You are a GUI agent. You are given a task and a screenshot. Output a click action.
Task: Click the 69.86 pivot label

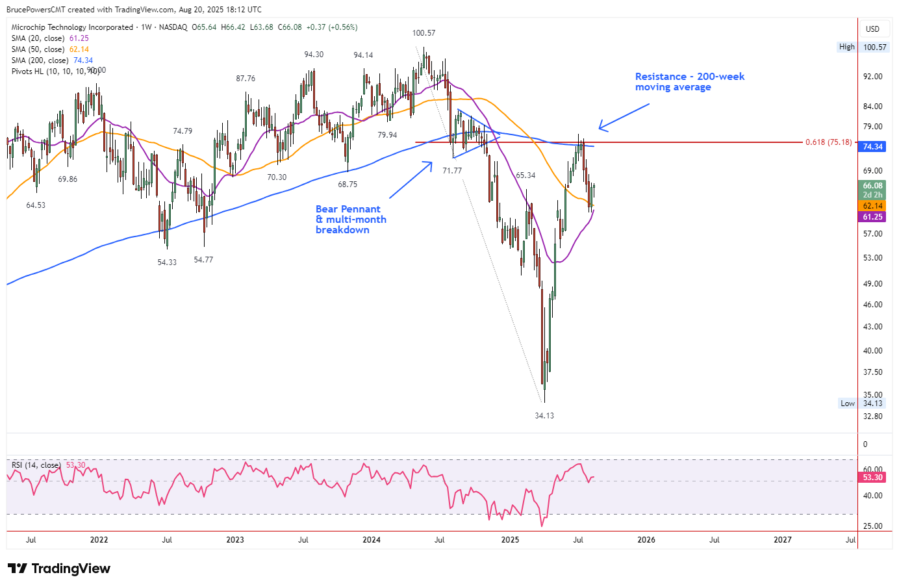point(68,179)
